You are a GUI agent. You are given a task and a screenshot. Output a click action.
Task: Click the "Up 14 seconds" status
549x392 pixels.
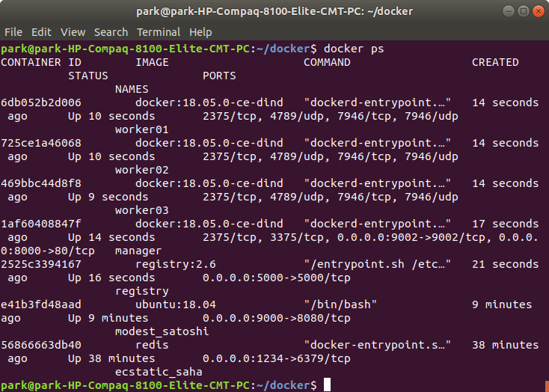(111, 237)
